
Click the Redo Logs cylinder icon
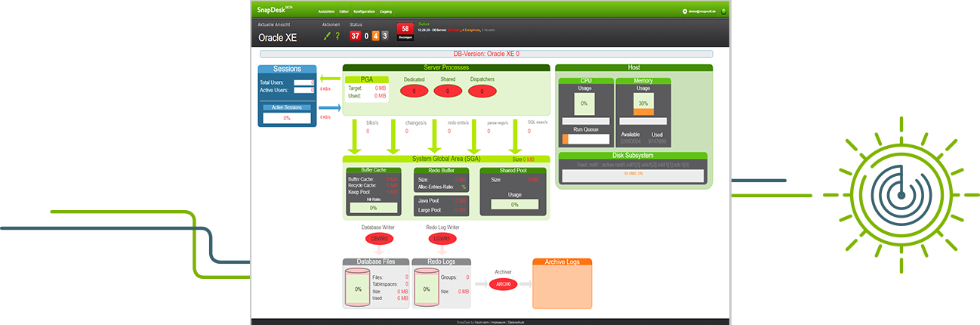[x=427, y=289]
